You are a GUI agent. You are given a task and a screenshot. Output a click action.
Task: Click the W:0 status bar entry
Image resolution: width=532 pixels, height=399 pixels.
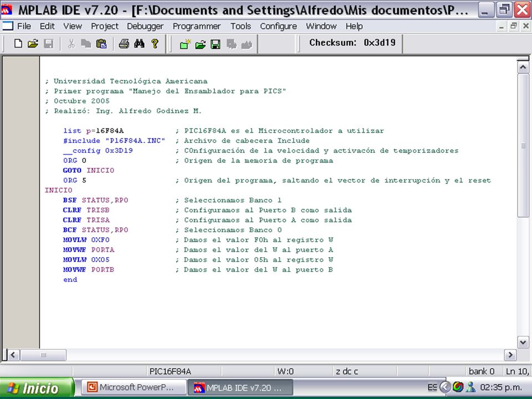(x=285, y=371)
